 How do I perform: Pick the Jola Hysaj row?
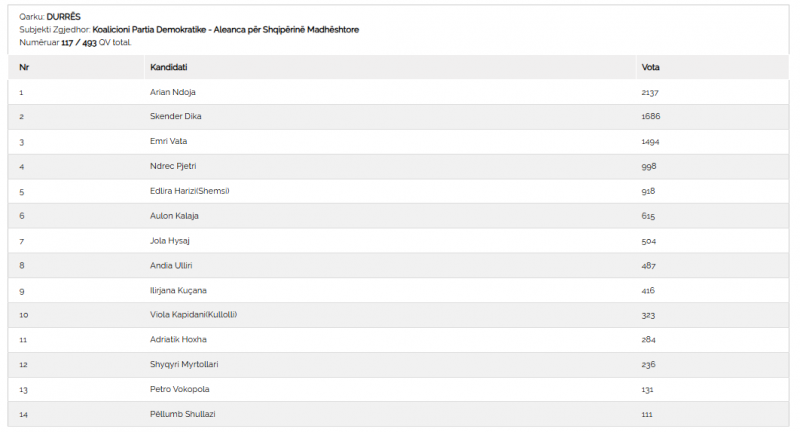(398, 241)
